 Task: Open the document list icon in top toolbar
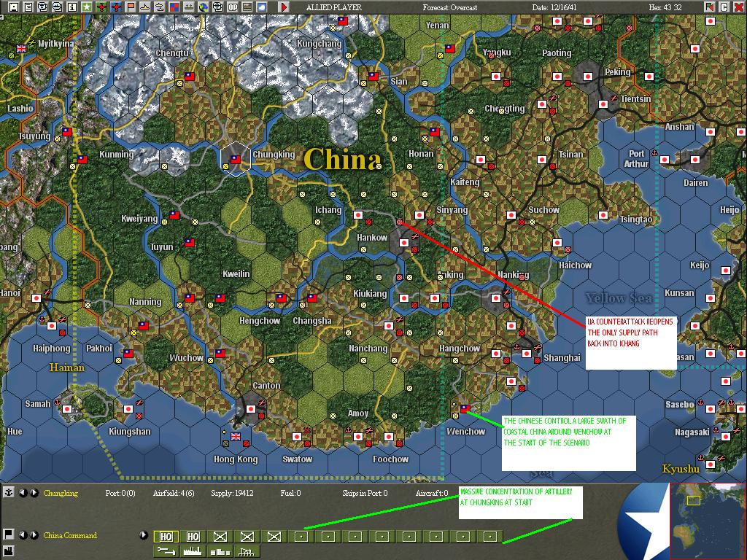coord(28,7)
